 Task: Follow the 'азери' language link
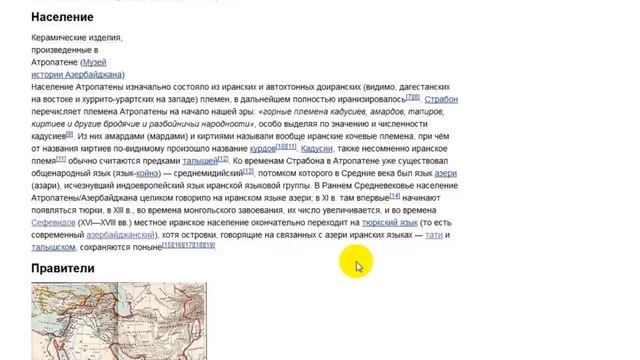pos(446,173)
